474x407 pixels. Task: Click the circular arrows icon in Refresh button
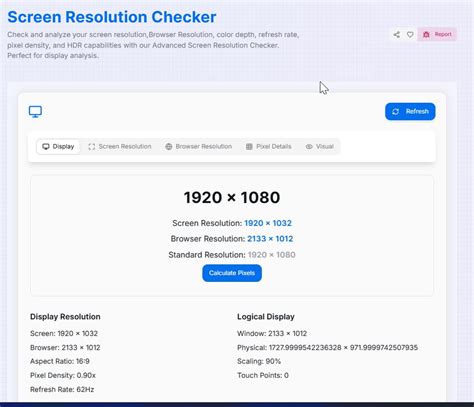pyautogui.click(x=396, y=111)
